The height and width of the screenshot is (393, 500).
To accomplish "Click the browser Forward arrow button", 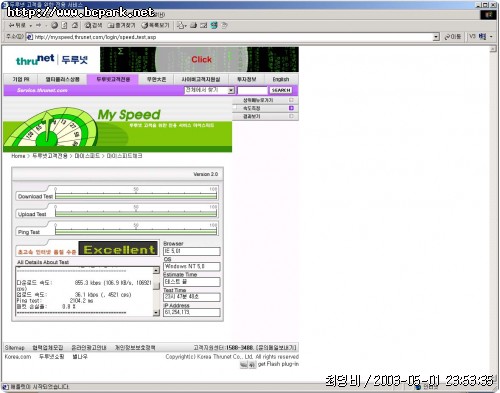I will click(x=38, y=25).
